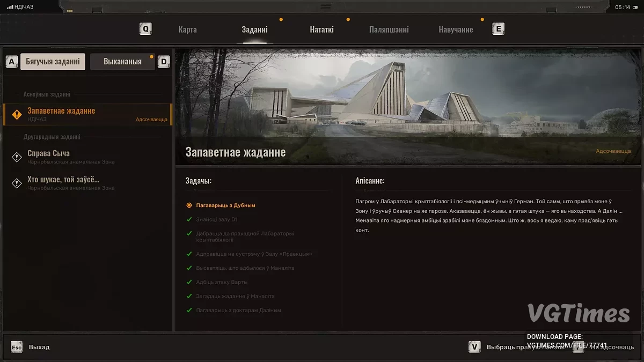The height and width of the screenshot is (362, 644).
Task: Click «Адсочваецца» label on the quest banner
Action: coord(613,151)
